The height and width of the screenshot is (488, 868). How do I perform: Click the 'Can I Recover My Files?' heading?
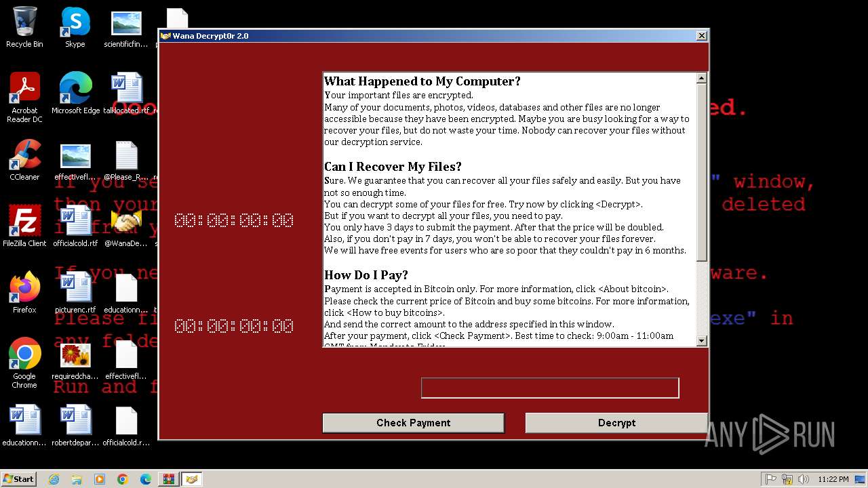coord(393,167)
